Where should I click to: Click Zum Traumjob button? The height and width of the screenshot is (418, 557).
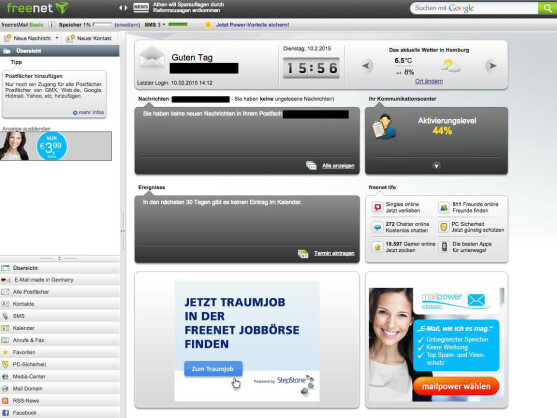point(213,369)
